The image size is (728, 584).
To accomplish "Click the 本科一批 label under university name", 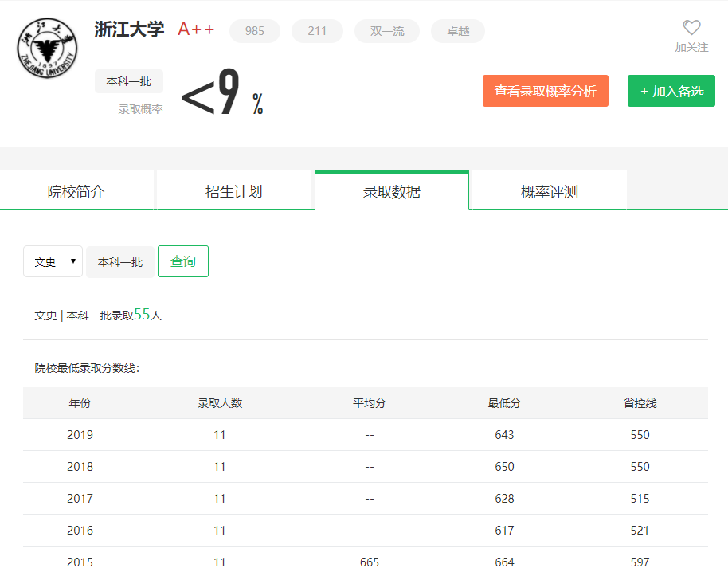I will click(x=129, y=81).
